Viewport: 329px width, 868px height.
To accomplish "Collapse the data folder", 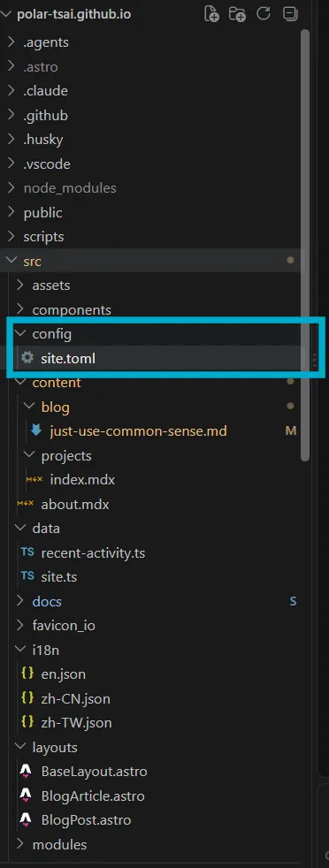I will (x=20, y=528).
